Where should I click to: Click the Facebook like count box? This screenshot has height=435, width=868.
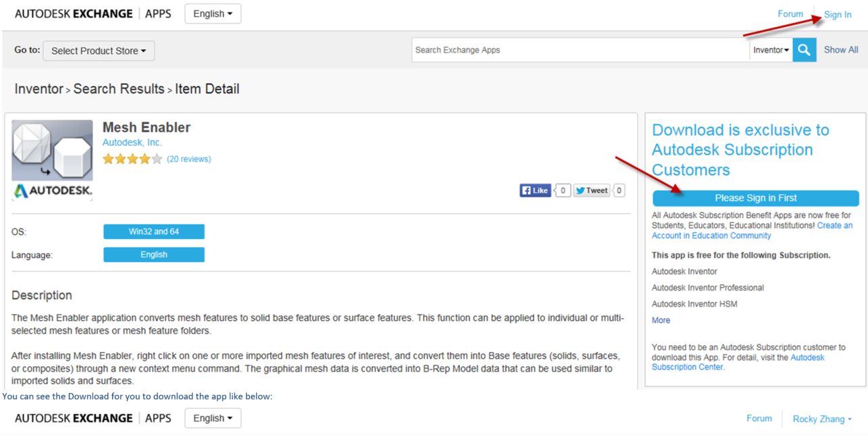click(x=563, y=190)
